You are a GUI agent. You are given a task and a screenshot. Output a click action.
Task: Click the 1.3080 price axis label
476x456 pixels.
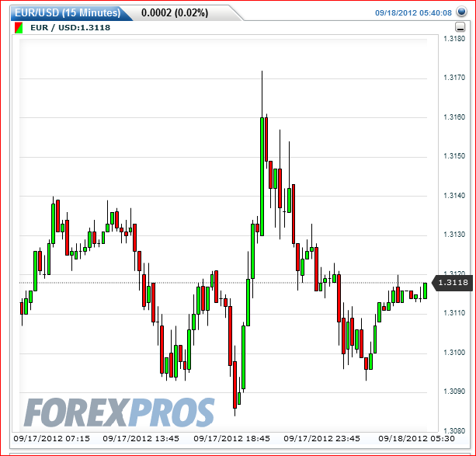[x=454, y=430]
